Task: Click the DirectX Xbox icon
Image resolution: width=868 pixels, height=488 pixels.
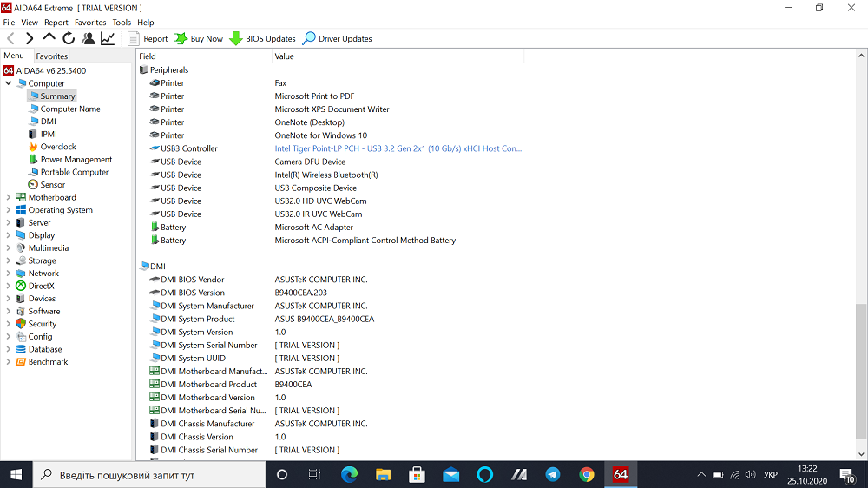Action: tap(21, 286)
